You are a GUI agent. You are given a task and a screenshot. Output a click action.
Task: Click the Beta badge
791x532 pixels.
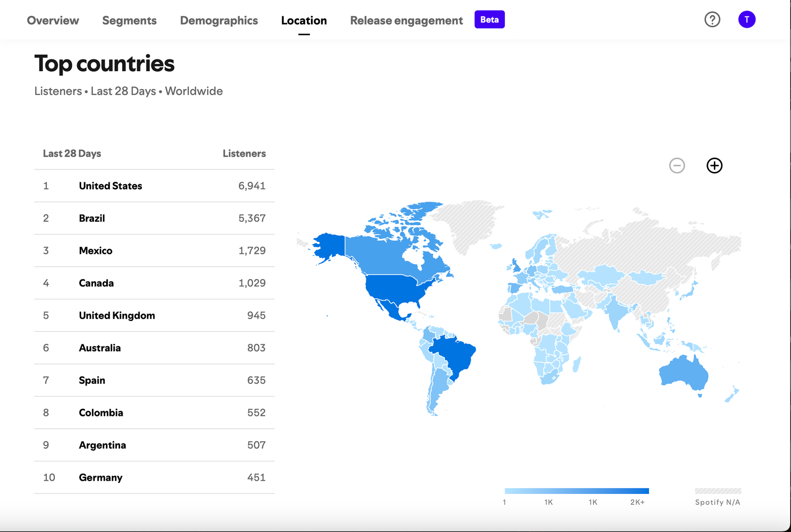(x=489, y=20)
